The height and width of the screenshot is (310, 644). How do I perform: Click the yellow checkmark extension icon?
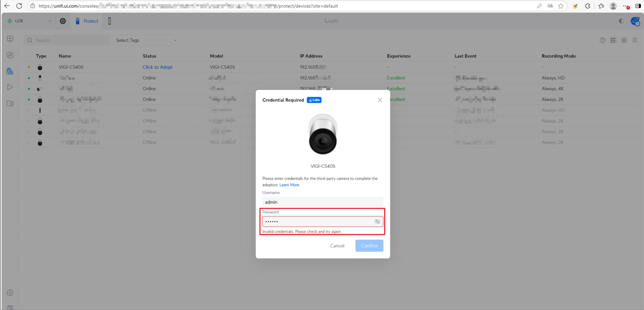point(575,6)
